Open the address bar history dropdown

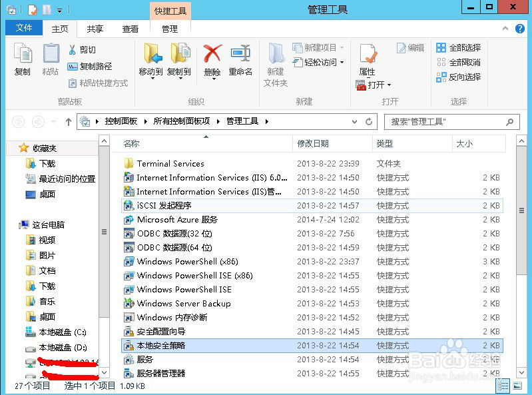coord(354,121)
